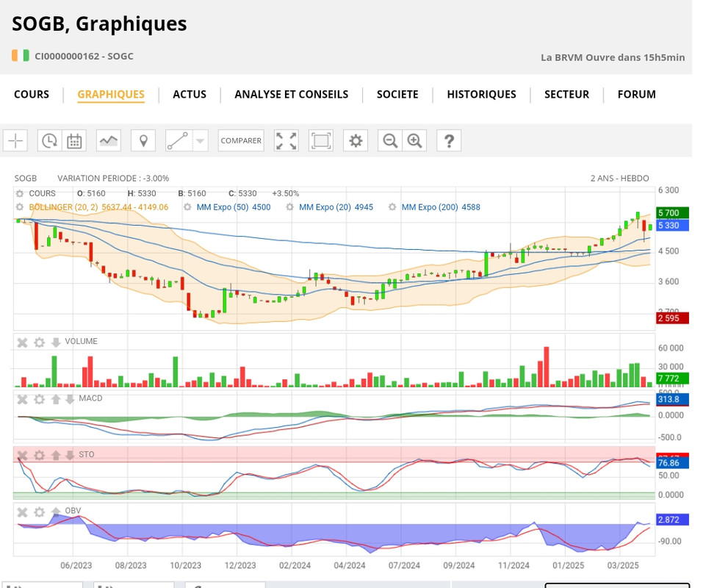Open STO panel settings gear
706x588 pixels.
[x=40, y=455]
